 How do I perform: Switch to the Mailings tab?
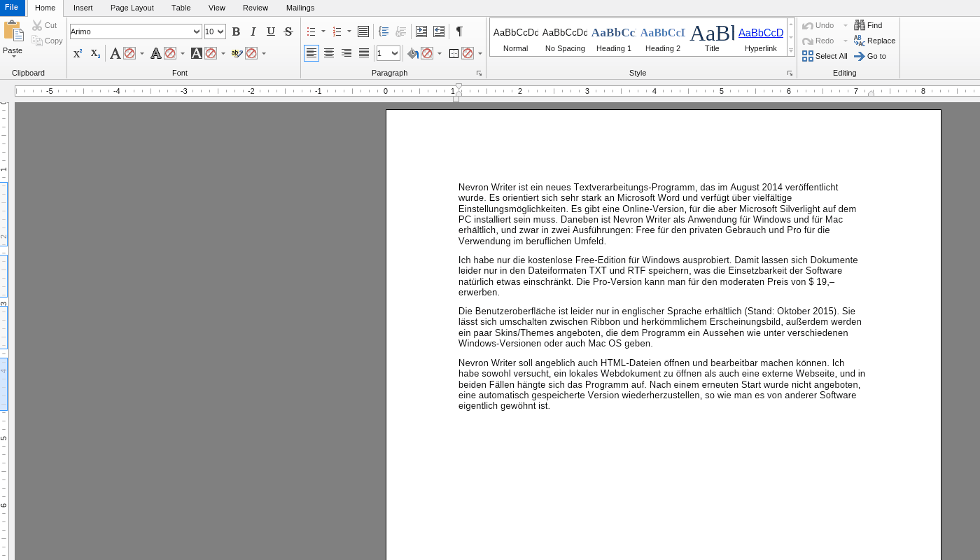tap(300, 8)
